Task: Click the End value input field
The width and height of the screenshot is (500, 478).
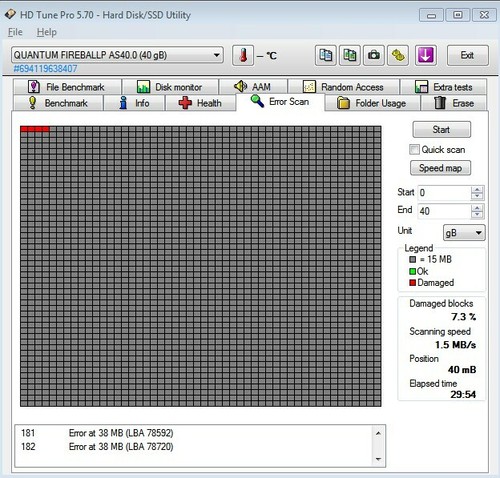Action: [x=444, y=211]
